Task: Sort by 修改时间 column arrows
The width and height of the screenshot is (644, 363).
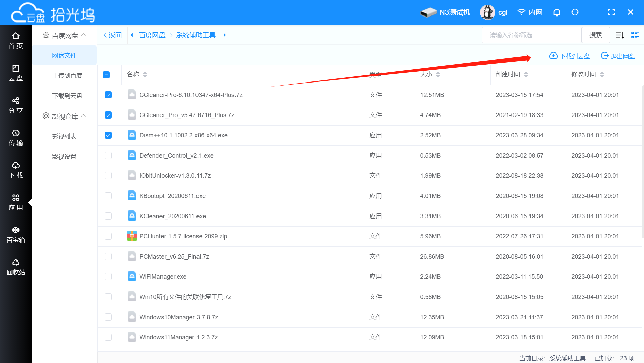Action: (602, 74)
